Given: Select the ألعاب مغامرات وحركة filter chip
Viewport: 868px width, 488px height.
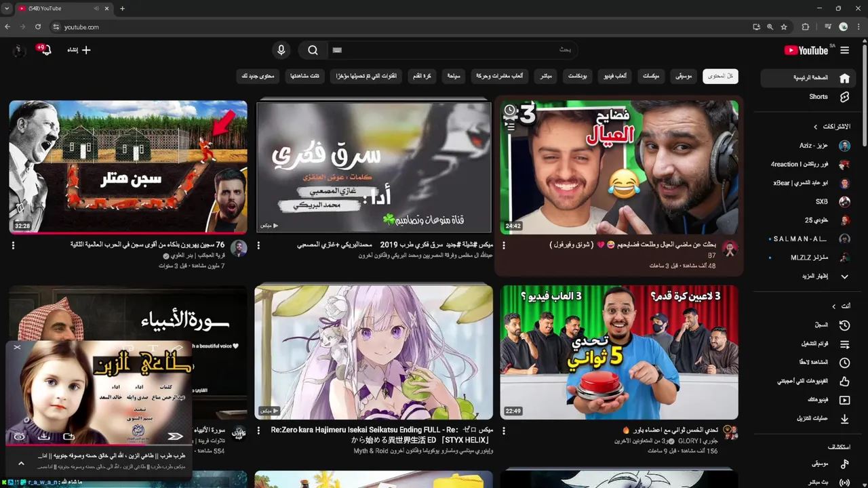Looking at the screenshot, I should coord(498,77).
